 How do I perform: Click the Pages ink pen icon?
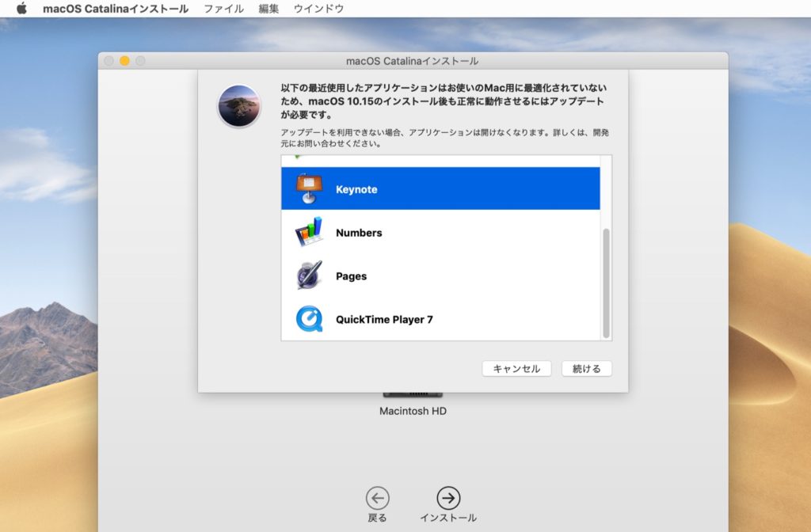309,275
